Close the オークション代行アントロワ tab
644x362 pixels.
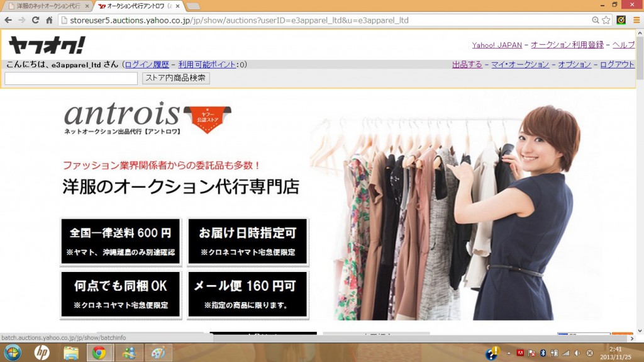pyautogui.click(x=177, y=6)
